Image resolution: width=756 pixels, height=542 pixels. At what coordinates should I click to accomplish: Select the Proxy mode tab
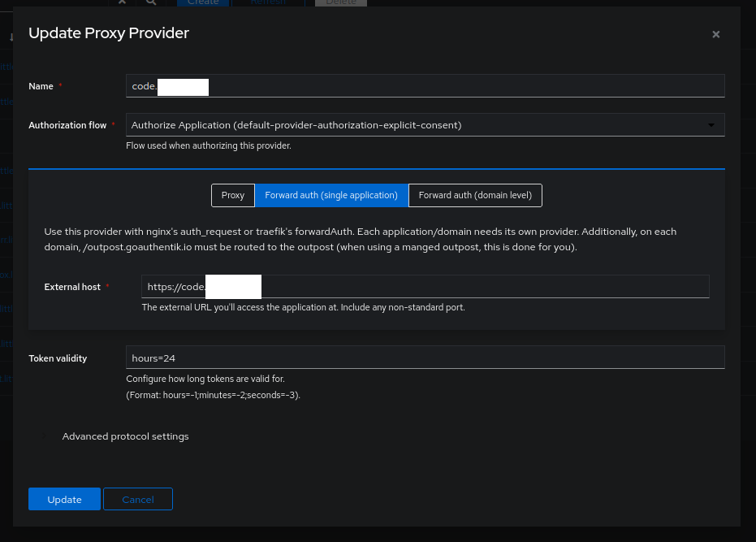233,196
